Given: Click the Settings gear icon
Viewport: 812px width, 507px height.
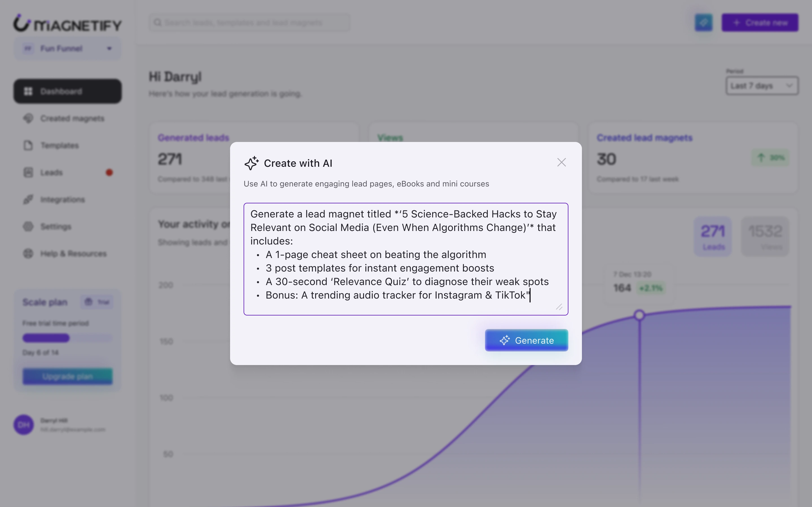Looking at the screenshot, I should (28, 227).
